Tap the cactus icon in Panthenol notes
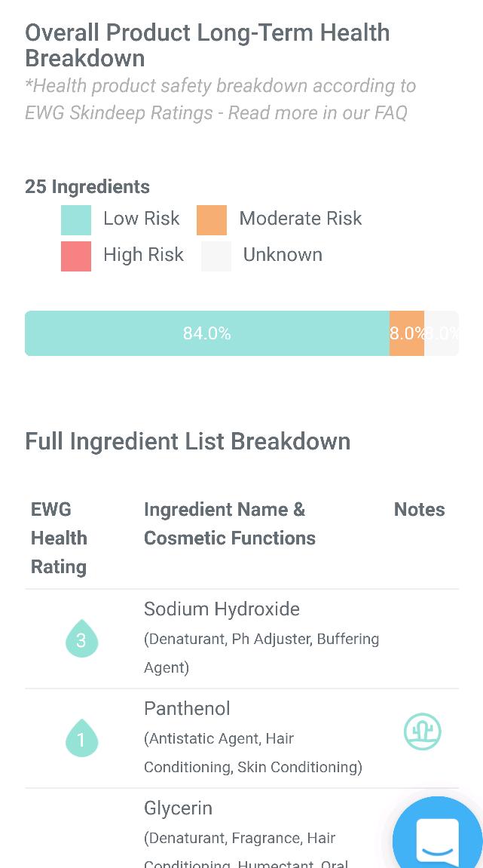This screenshot has height=868, width=483. (x=422, y=732)
